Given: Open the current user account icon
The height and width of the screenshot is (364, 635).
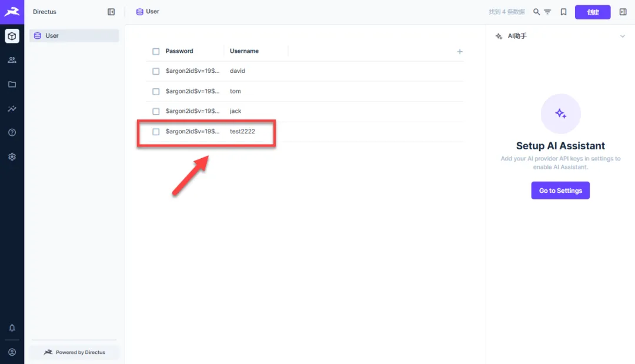Looking at the screenshot, I should 12,352.
